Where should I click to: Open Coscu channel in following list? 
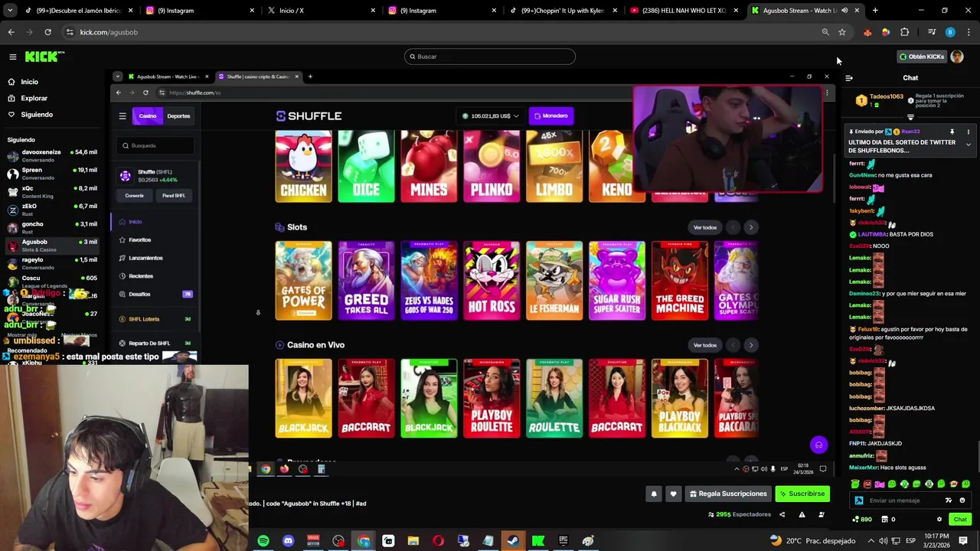[x=51, y=282]
